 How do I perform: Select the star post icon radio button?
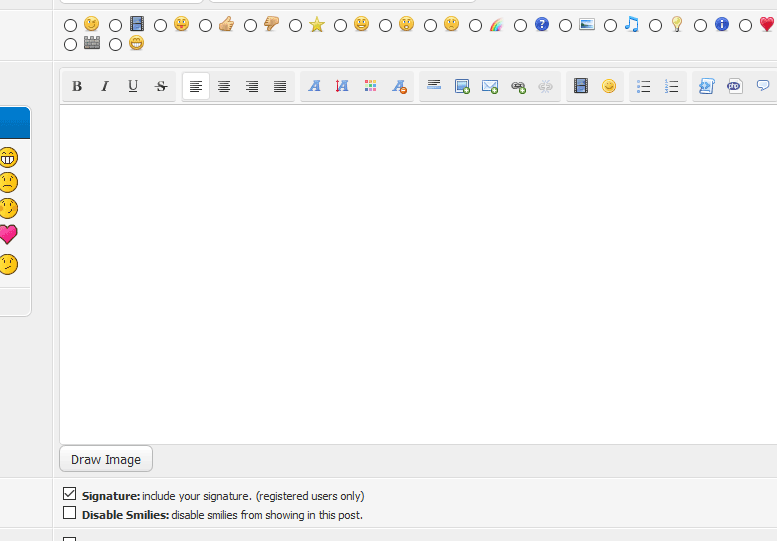click(296, 25)
